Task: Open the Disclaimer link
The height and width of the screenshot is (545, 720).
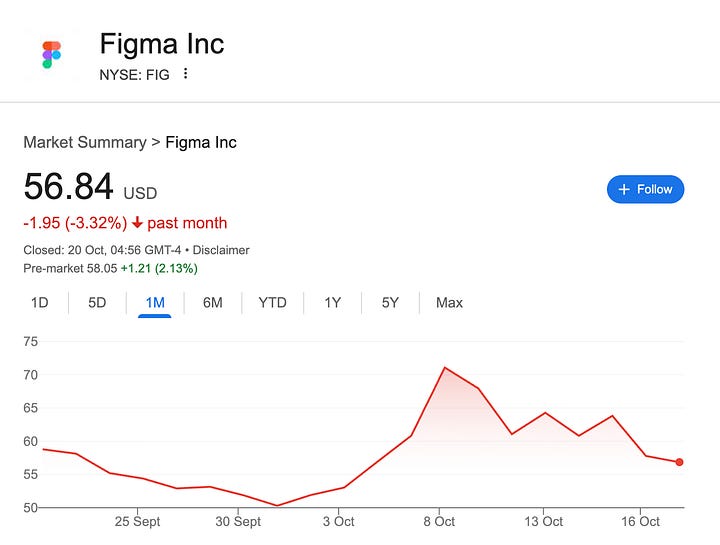Action: 219,250
